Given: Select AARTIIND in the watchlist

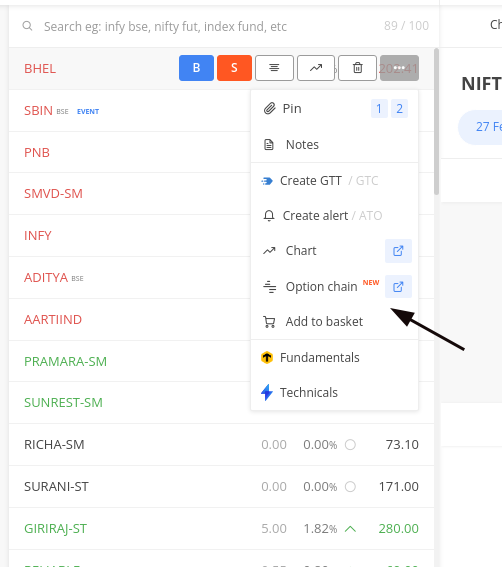Looking at the screenshot, I should pyautogui.click(x=53, y=320).
